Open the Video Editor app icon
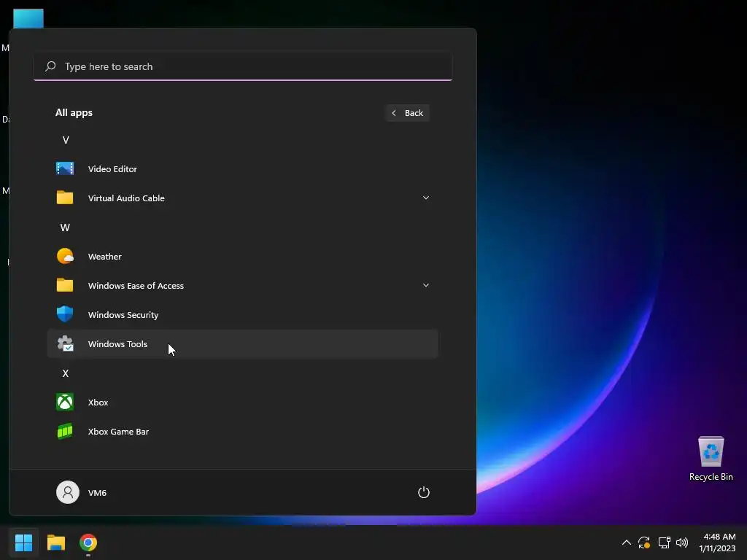This screenshot has height=560, width=747. point(65,168)
